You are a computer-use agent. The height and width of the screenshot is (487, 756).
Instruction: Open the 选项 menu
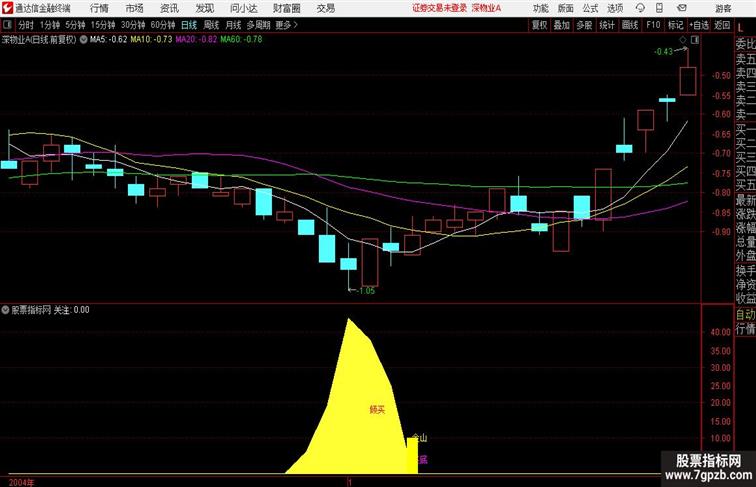click(x=615, y=8)
